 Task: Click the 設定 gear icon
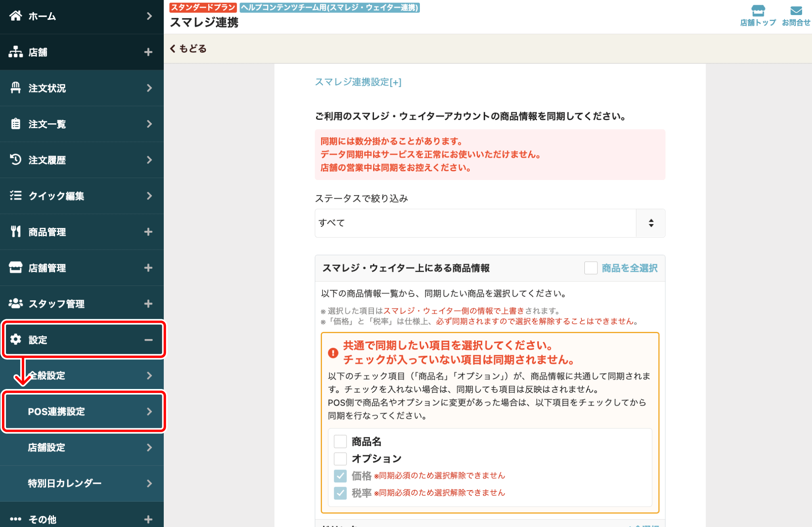tap(15, 339)
